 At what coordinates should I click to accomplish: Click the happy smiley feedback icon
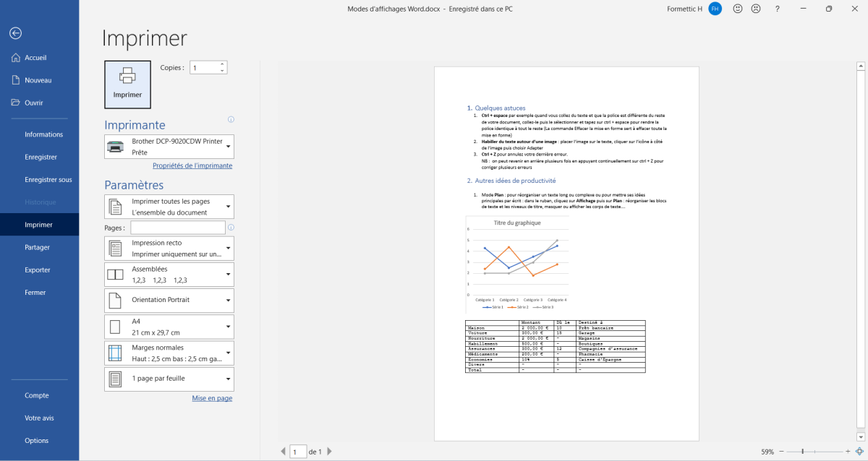point(738,9)
